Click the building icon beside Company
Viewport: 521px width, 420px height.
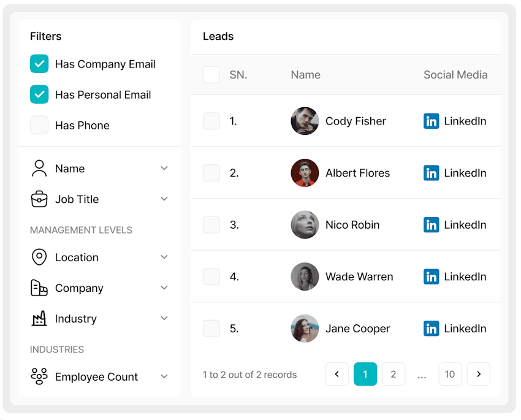[x=39, y=288]
